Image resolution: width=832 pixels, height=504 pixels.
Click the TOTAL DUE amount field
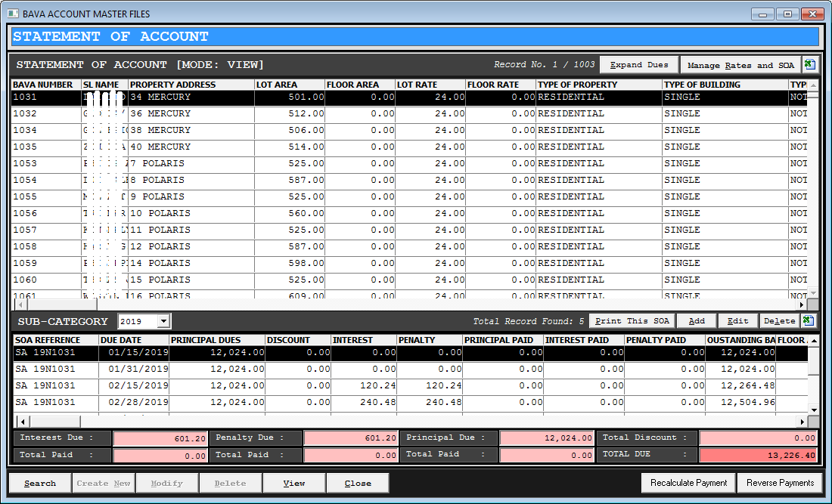[758, 455]
